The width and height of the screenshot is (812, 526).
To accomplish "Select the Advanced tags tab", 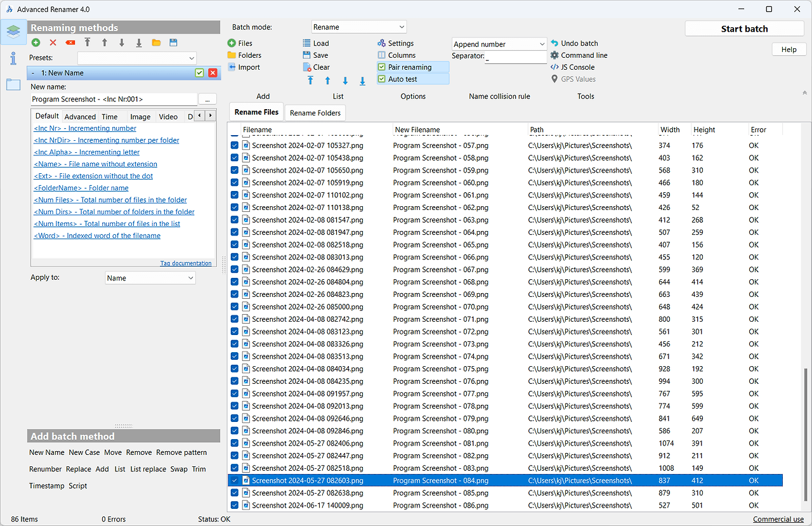I will pos(80,117).
